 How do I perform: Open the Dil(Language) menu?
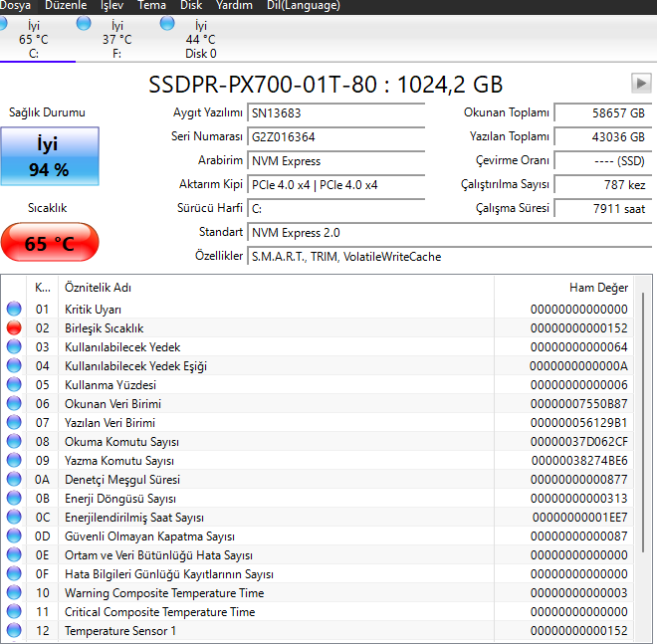[304, 5]
